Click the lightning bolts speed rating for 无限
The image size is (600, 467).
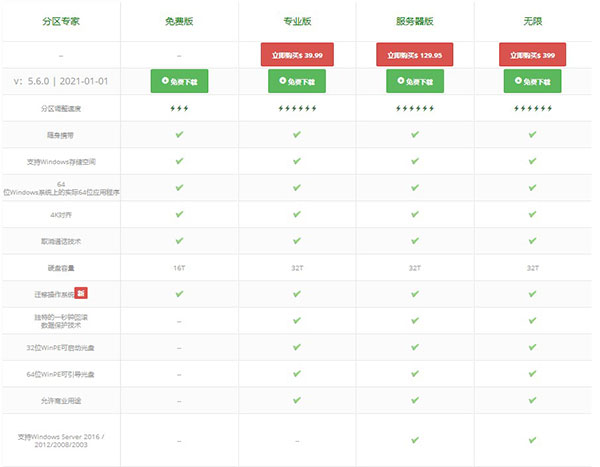tap(532, 108)
